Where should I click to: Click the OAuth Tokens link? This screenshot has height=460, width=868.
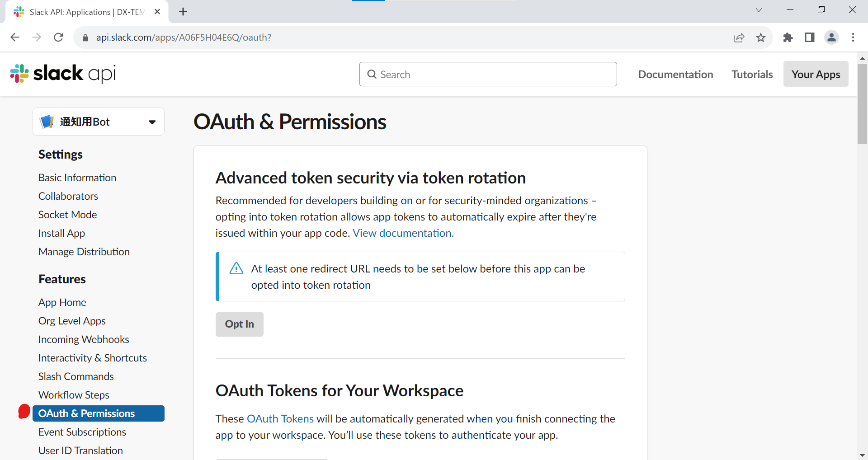point(280,418)
